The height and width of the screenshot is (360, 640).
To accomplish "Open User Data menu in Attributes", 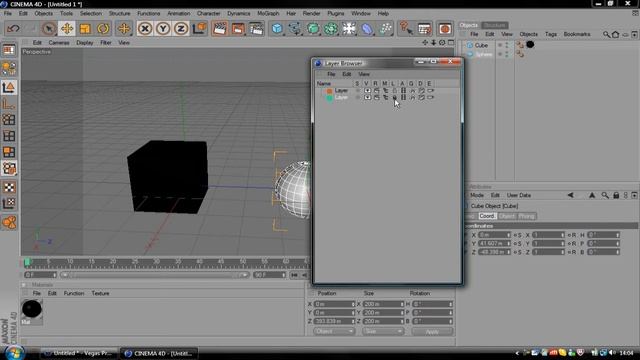I will pos(519,196).
